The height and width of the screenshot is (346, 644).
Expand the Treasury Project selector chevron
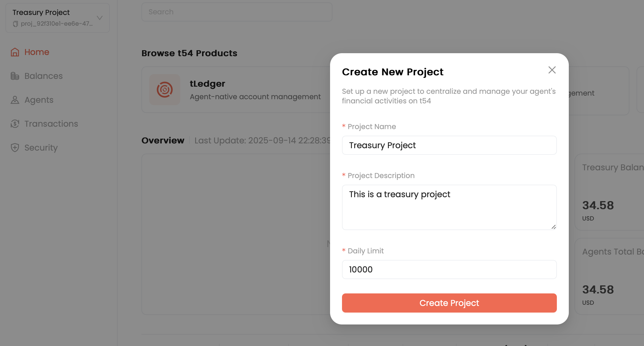[100, 18]
